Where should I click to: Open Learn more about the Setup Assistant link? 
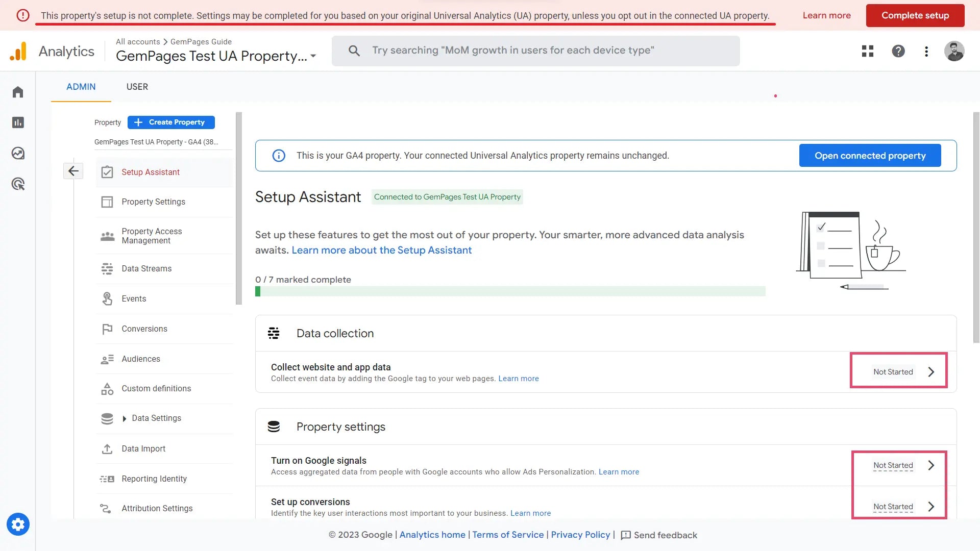point(381,251)
